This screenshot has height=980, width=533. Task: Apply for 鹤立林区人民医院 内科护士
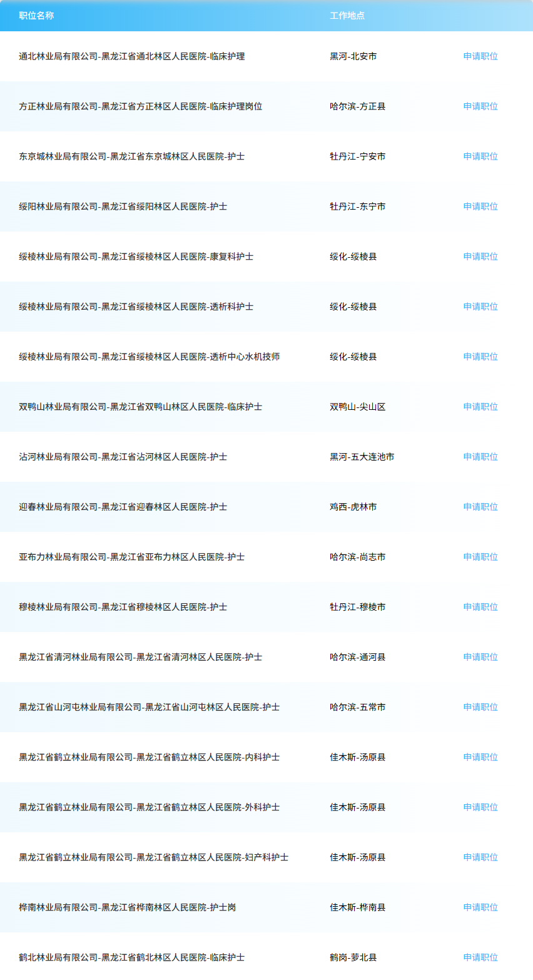coord(480,757)
